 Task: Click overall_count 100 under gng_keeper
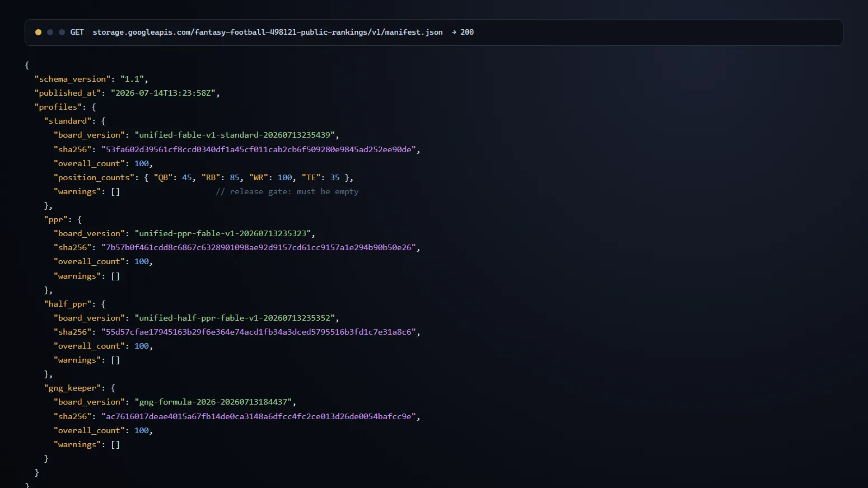[142, 430]
